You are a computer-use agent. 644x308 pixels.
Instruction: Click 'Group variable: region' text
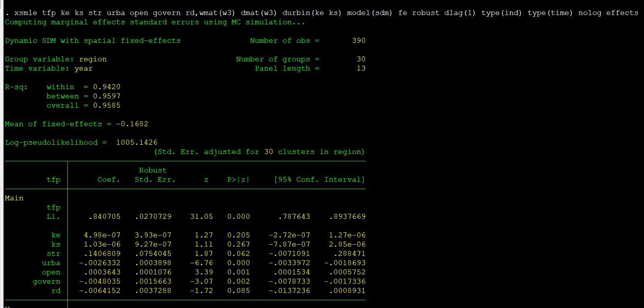pyautogui.click(x=56, y=59)
